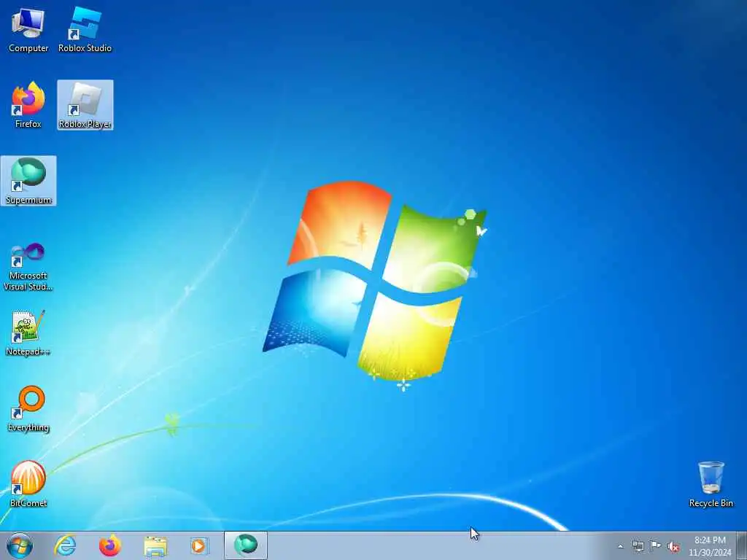The width and height of the screenshot is (747, 560).
Task: Open Windows Media Player from taskbar
Action: click(198, 545)
